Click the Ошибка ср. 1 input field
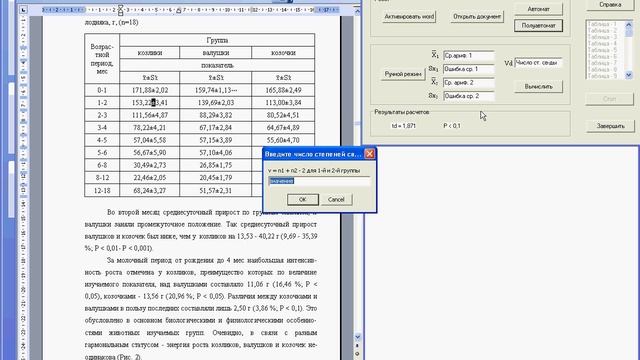Viewport: 640px width, 360px height. [x=469, y=69]
